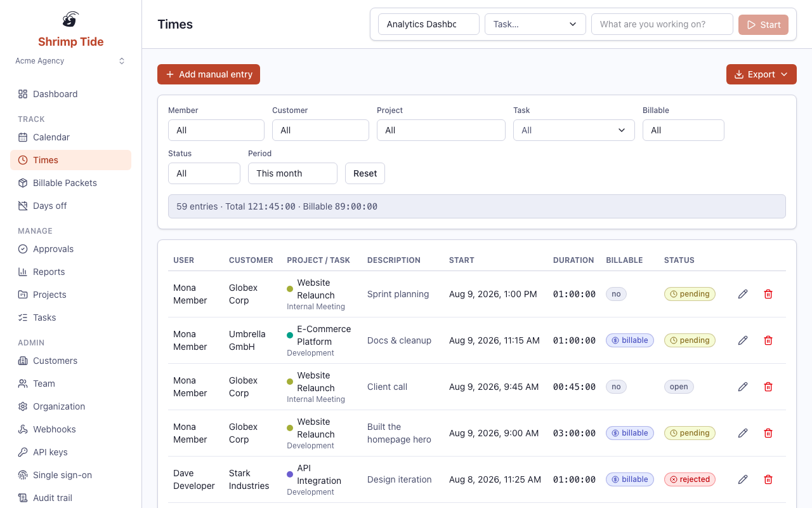
Task: Edit the Docs & cleanup entry
Action: 743,340
